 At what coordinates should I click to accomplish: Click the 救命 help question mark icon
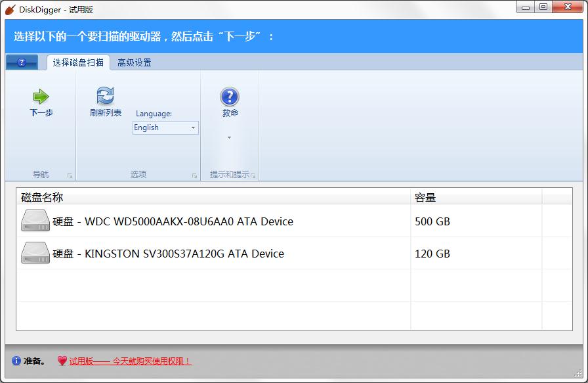click(230, 97)
